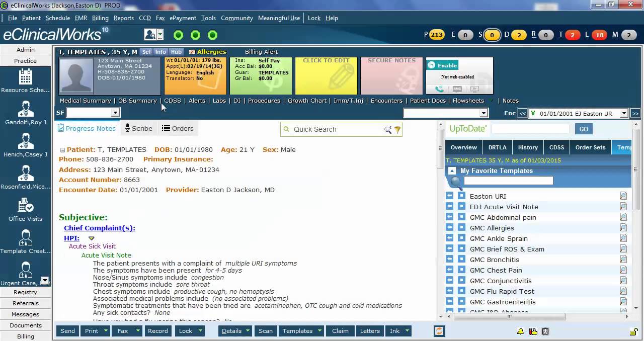Image resolution: width=644 pixels, height=341 pixels.
Task: Switch to the DRTLA tab
Action: click(x=497, y=147)
